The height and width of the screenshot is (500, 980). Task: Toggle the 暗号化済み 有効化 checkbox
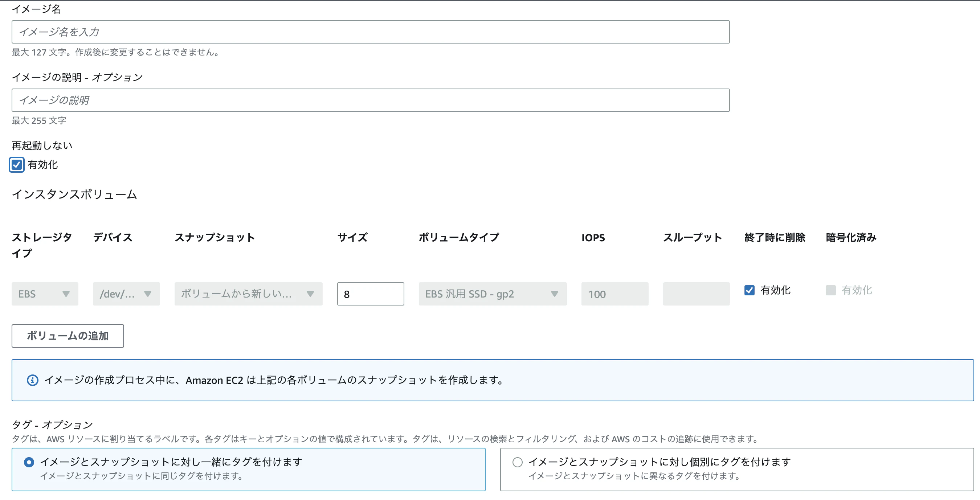[x=831, y=291]
